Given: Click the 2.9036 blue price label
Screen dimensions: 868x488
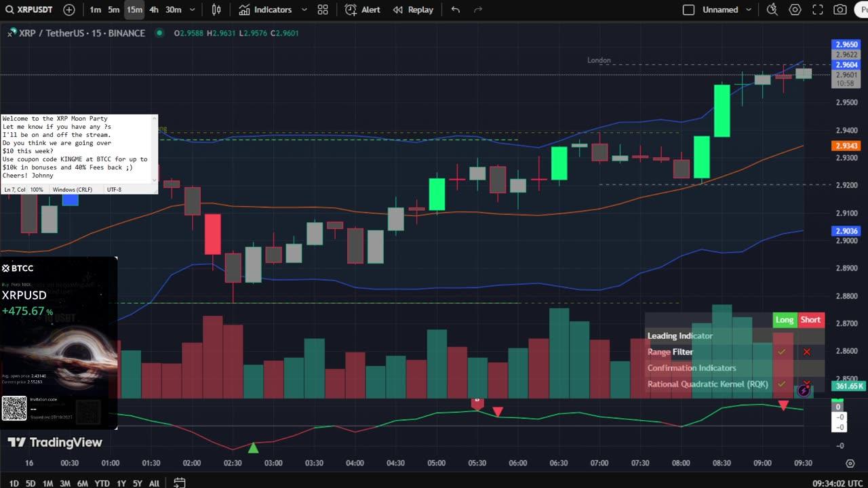Looking at the screenshot, I should click(845, 231).
